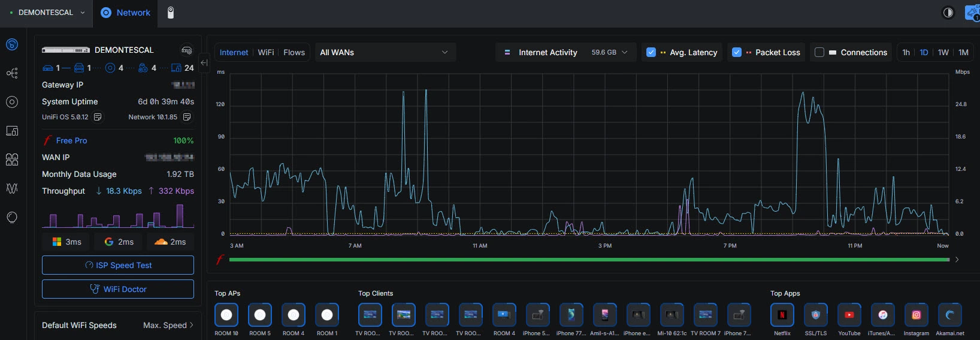Open the Insights waveform icon in sidebar

coord(12,188)
